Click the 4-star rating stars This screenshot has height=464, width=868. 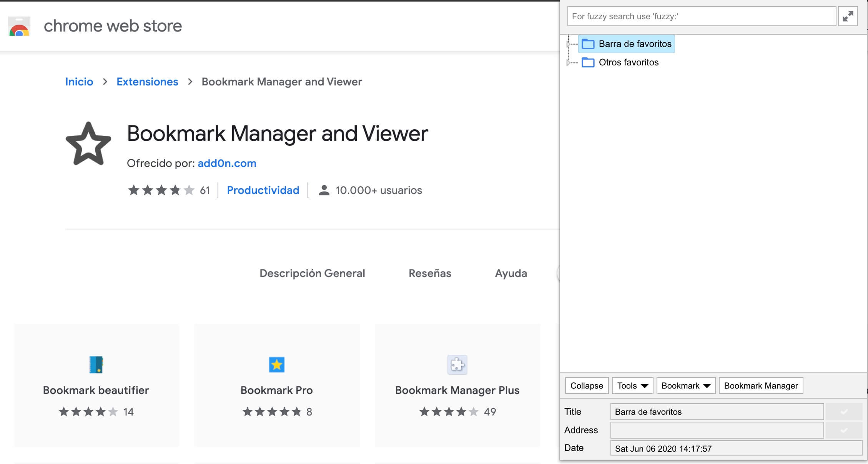tap(161, 190)
